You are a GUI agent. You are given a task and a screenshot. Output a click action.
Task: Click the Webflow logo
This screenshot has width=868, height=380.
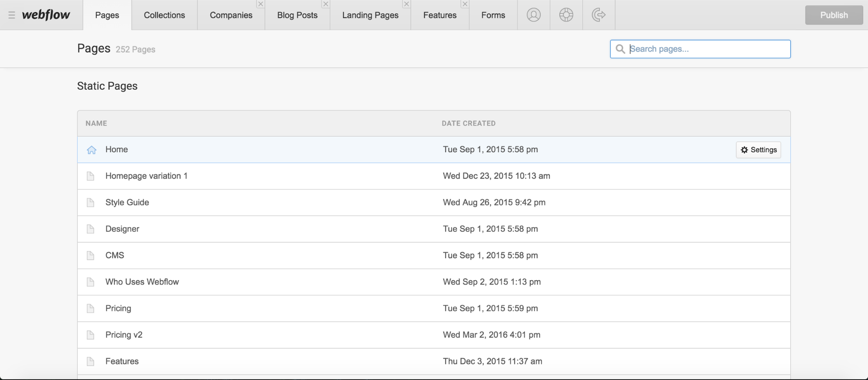[x=46, y=15]
